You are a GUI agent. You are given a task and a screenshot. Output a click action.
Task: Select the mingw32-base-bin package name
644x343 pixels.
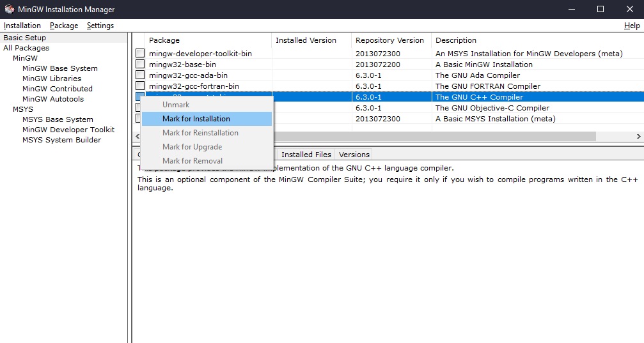pyautogui.click(x=182, y=65)
